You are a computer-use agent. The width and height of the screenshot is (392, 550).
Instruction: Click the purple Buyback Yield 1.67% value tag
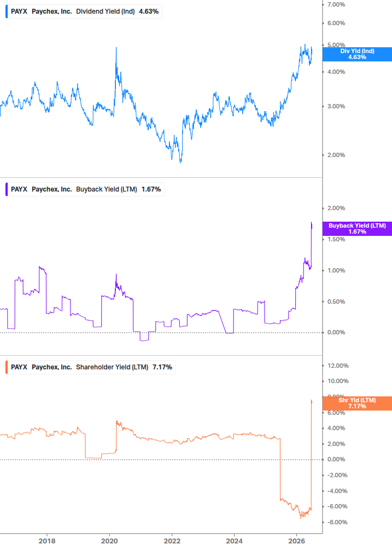click(x=357, y=229)
